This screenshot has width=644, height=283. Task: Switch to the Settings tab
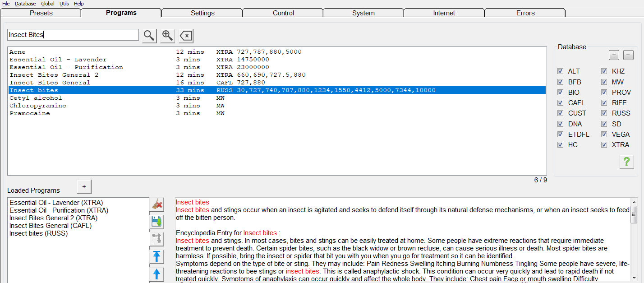(x=202, y=13)
